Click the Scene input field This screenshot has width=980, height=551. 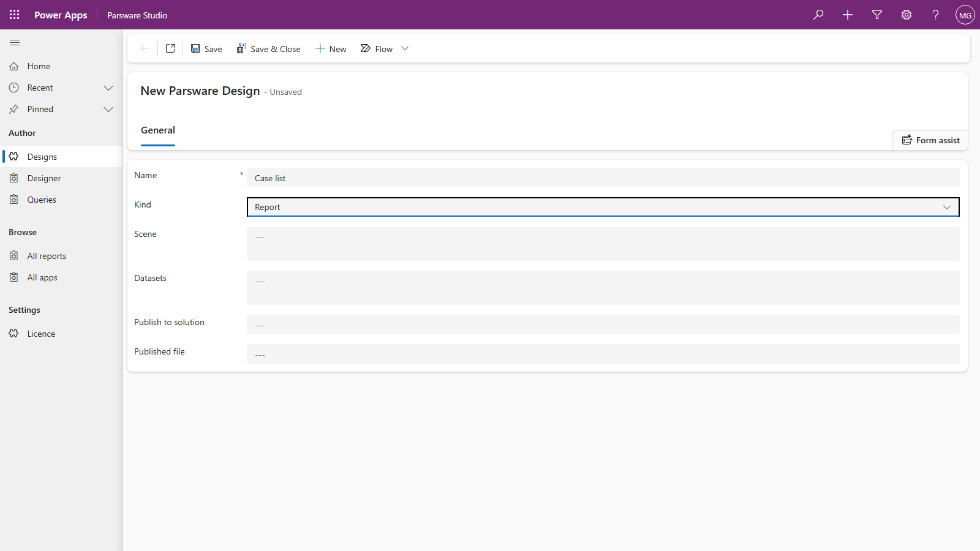603,244
